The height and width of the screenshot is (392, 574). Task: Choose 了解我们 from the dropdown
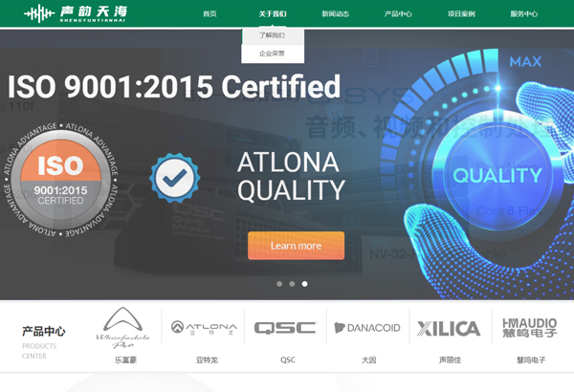click(273, 35)
